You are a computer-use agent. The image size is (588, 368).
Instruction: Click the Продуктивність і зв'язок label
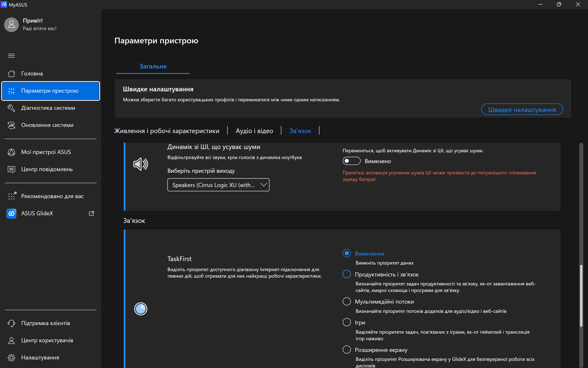tap(386, 275)
